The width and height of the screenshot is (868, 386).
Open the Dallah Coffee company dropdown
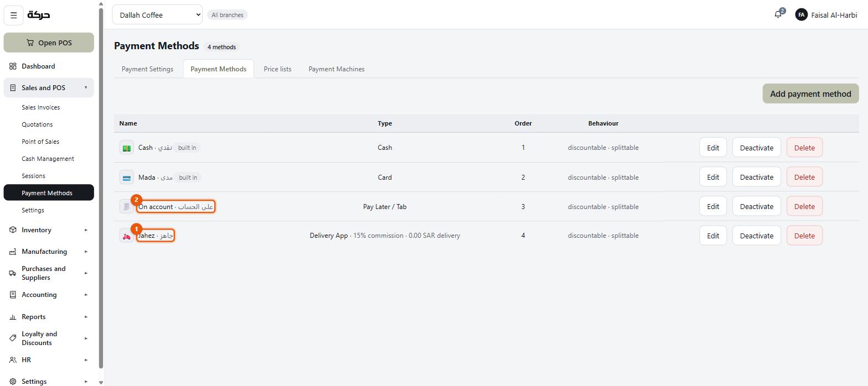coord(157,15)
